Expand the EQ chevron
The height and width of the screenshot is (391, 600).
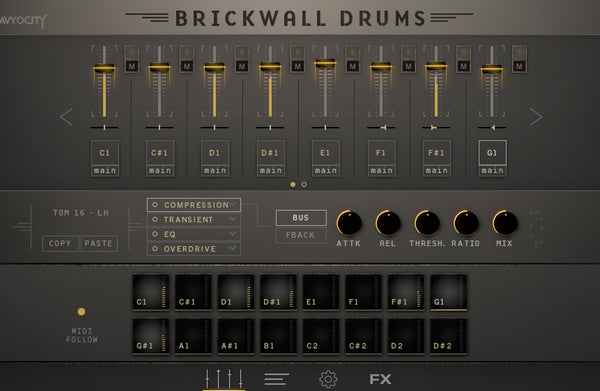point(233,234)
